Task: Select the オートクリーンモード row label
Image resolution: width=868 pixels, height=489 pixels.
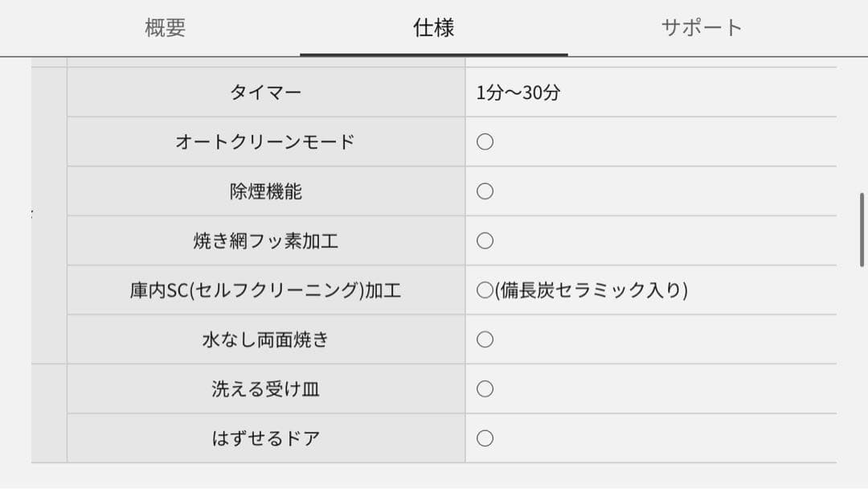Action: point(265,142)
